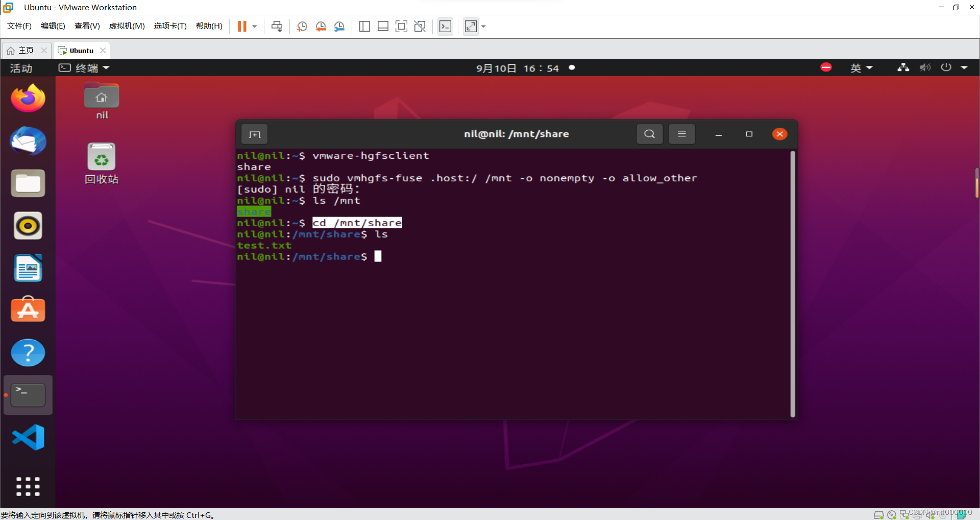Click the stretch guest display icon
Image resolution: width=980 pixels, height=520 pixels.
click(471, 26)
